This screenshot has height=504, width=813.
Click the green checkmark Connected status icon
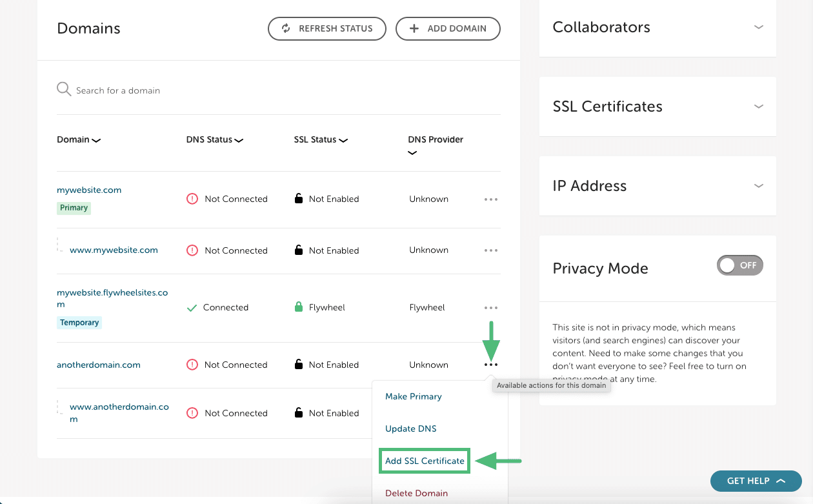point(192,307)
